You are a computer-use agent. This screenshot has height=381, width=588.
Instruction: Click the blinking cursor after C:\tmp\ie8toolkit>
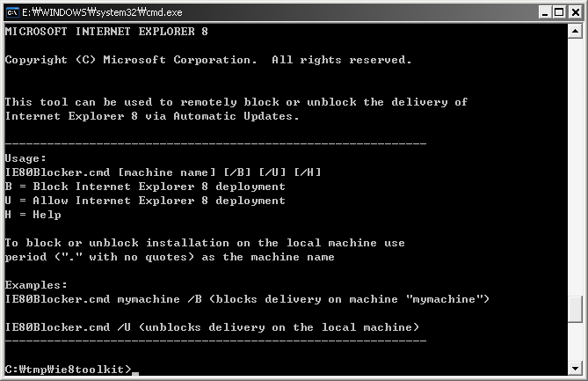click(x=135, y=373)
